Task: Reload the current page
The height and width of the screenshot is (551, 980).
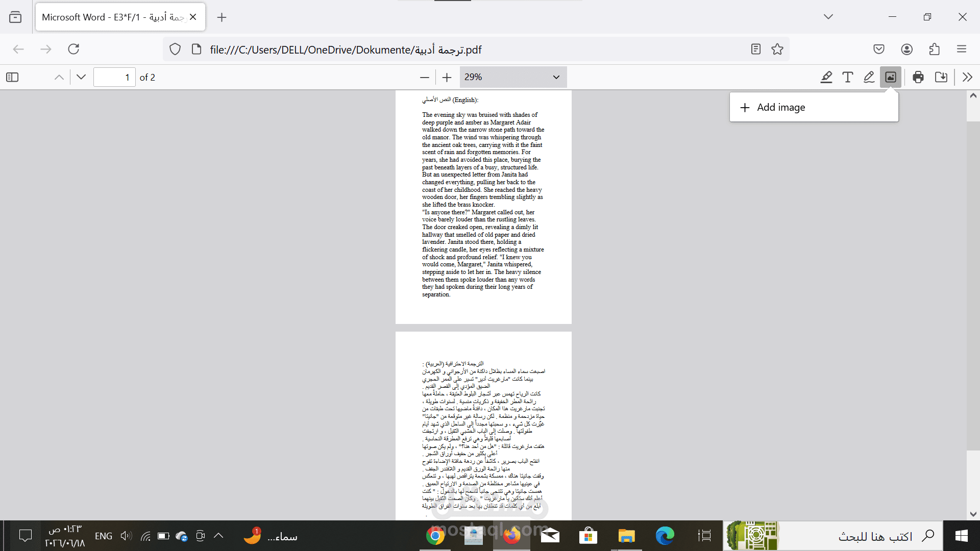Action: 73,49
